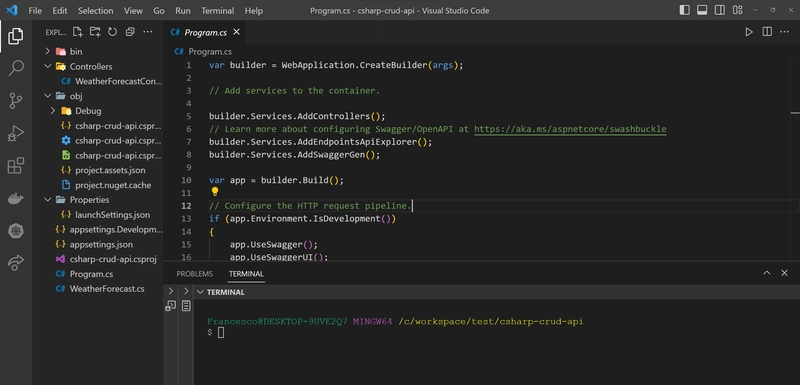
Task: Open Explorer more actions ellipsis menu
Action: [x=148, y=32]
